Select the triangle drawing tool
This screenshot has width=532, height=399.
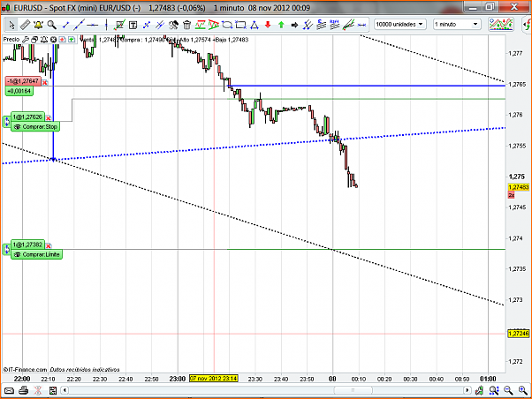[x=255, y=25]
